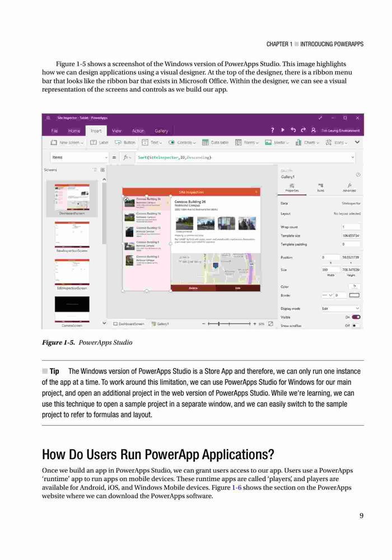
Task: Click the plus icon in Site Inspection header
Action: click(256, 192)
